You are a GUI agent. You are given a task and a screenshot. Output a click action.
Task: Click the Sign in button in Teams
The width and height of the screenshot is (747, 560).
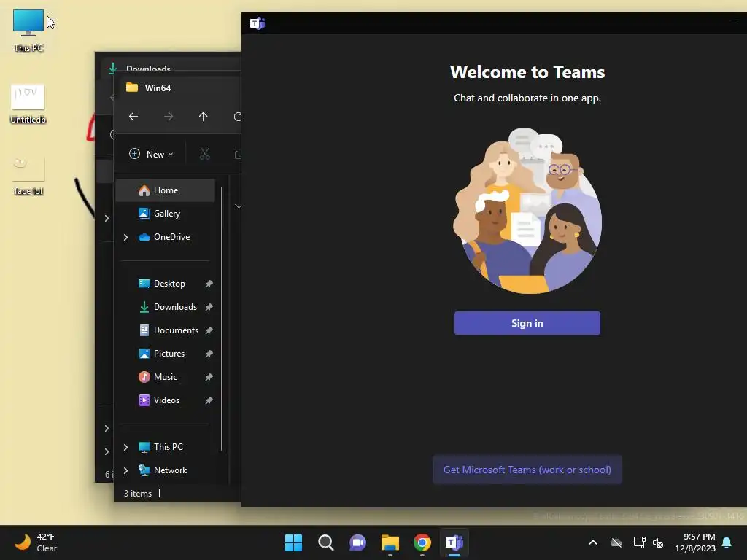click(x=527, y=323)
